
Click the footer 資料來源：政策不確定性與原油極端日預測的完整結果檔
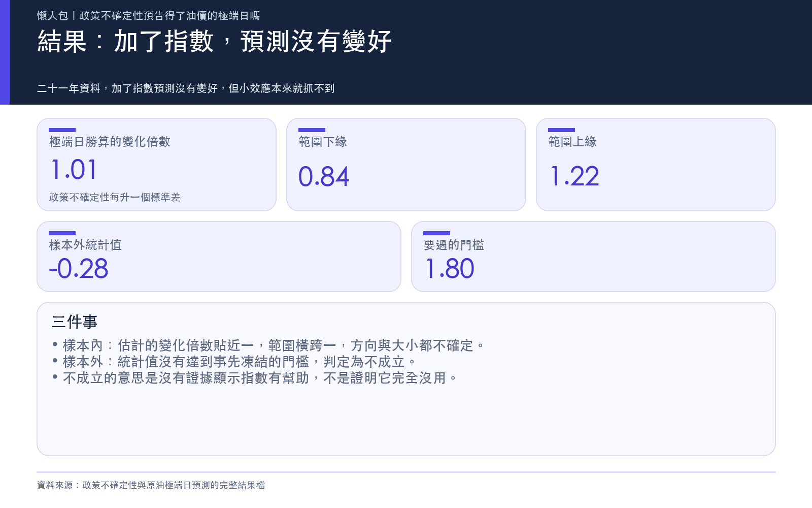coord(151,485)
